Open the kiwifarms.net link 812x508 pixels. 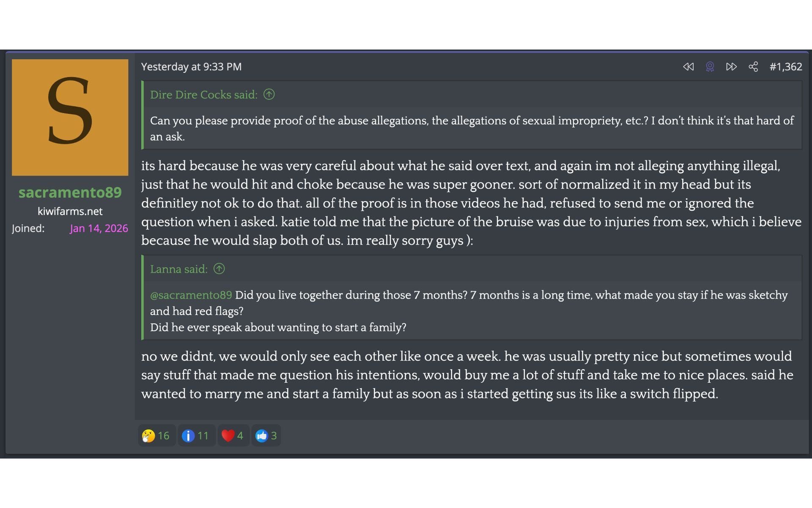pos(70,212)
